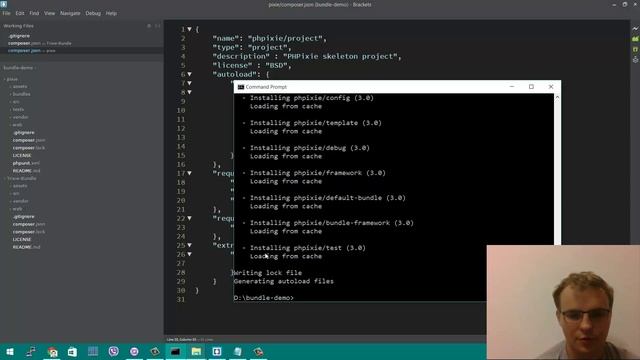This screenshot has width=640, height=360.
Task: Click the bottom icon in Brackets right toolbar
Action: point(635,60)
